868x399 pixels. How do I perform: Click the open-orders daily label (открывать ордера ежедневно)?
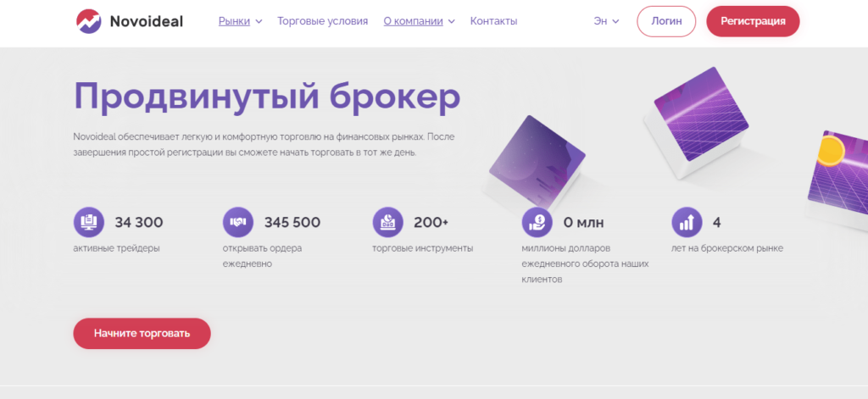click(263, 256)
